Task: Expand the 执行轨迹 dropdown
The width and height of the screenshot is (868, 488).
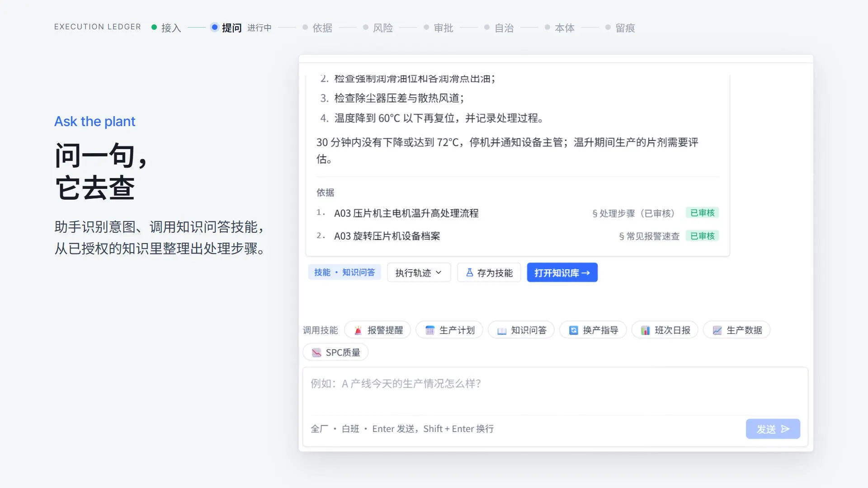Action: pos(419,272)
